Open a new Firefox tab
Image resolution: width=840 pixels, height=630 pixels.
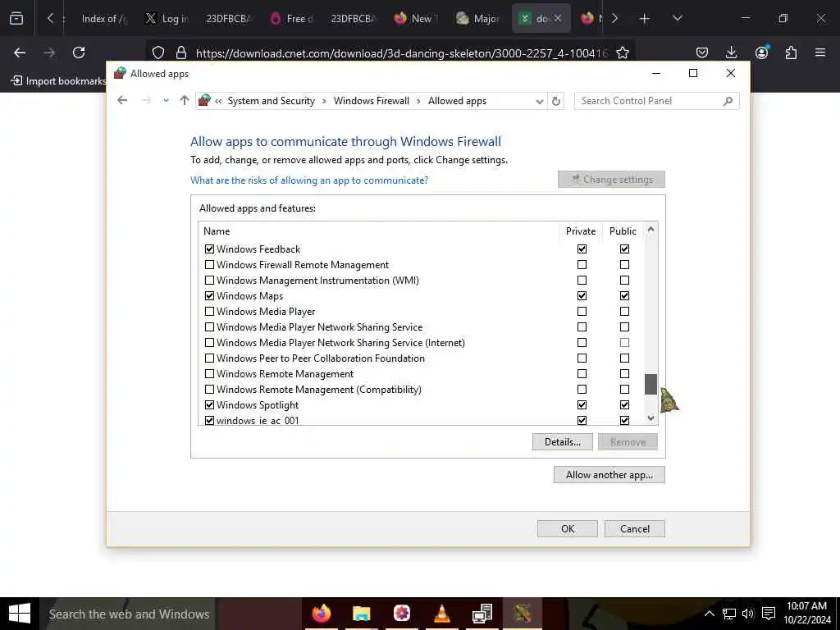point(645,19)
